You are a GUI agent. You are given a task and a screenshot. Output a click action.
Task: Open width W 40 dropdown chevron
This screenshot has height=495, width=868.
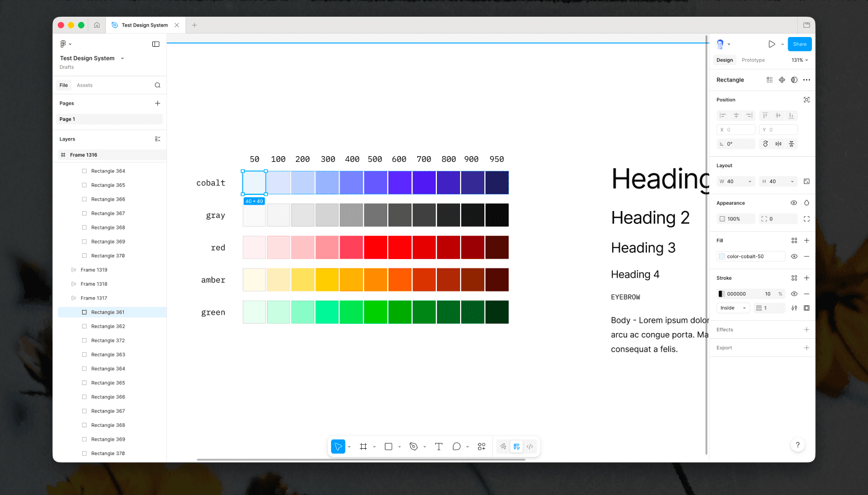click(750, 182)
